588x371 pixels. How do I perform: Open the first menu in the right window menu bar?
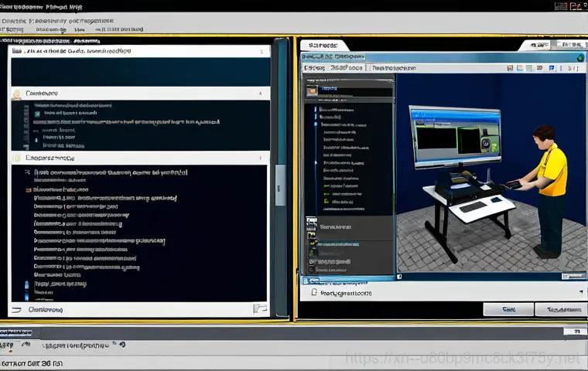pyautogui.click(x=314, y=68)
